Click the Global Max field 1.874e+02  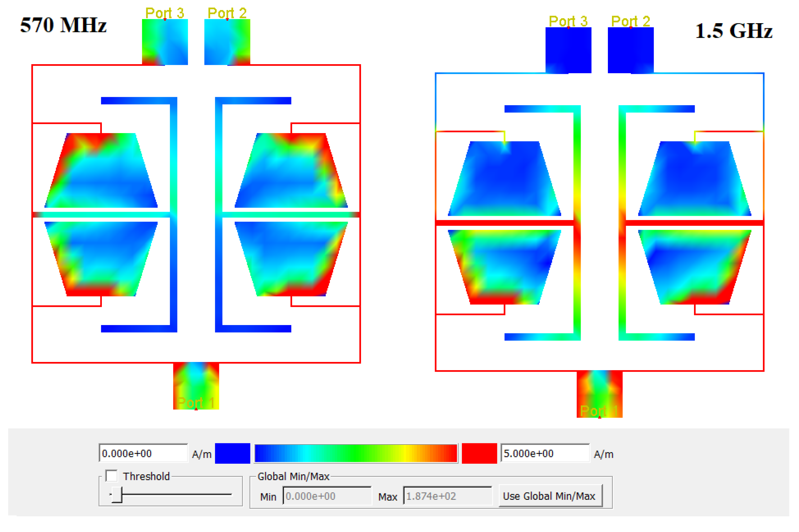[x=447, y=496]
